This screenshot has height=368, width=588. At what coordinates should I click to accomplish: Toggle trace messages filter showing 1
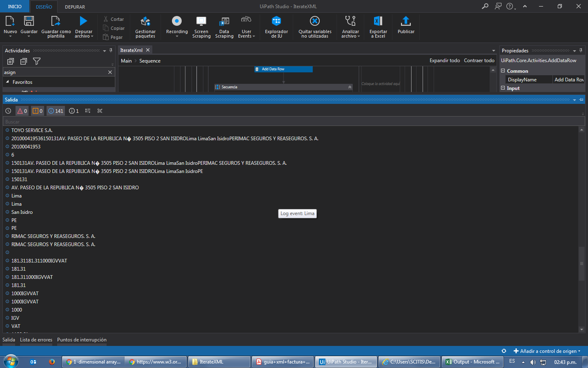coord(74,111)
